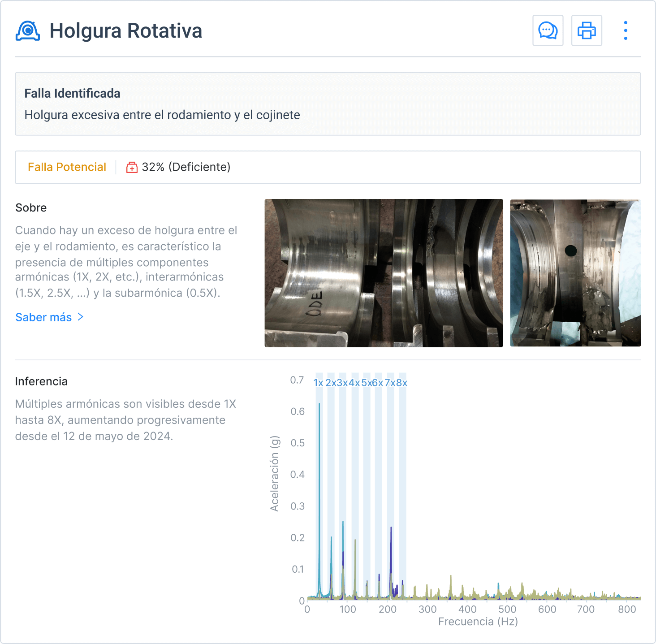Image resolution: width=656 pixels, height=644 pixels.
Task: Open the large bearing photo marked ODE
Action: 384,273
